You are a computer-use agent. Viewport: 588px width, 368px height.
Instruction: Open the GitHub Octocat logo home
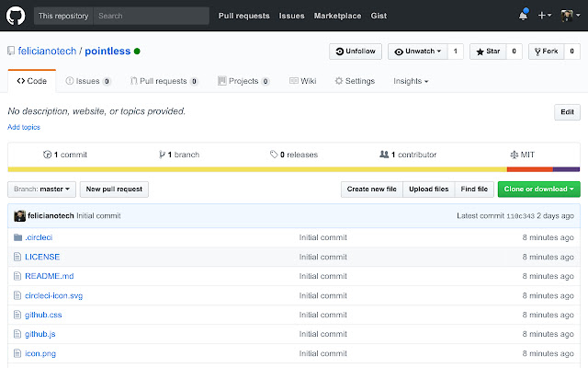point(16,16)
